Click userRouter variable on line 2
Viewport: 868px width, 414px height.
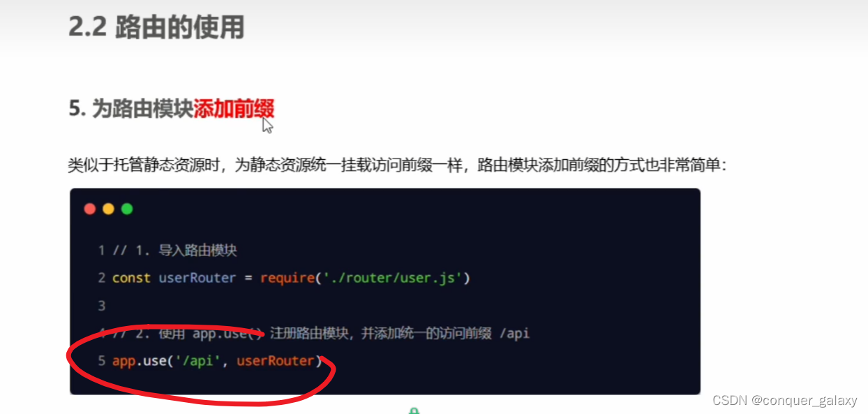(197, 278)
